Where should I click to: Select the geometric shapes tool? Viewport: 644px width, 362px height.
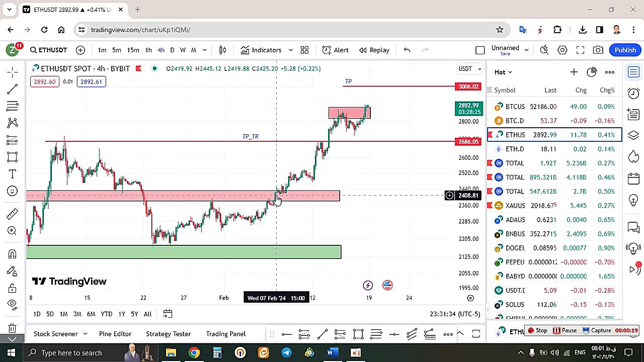13,157
